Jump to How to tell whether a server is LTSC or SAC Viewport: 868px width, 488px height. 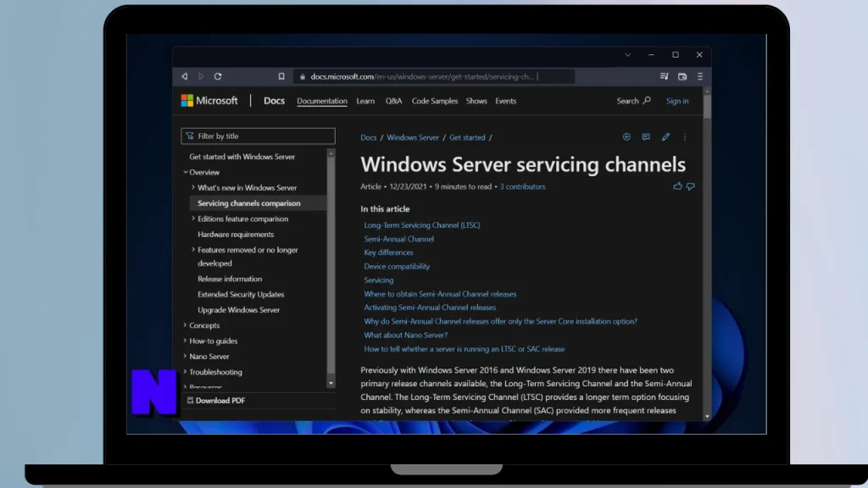click(464, 348)
